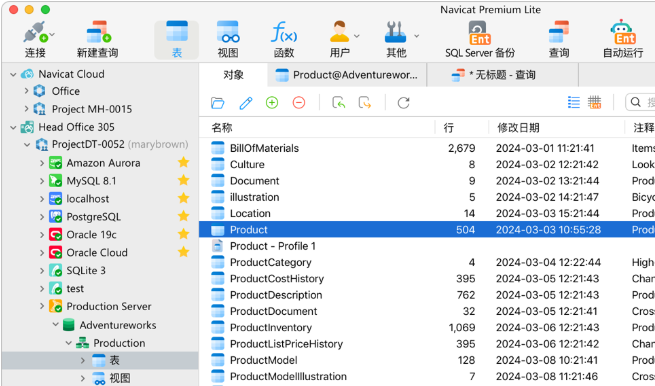The image size is (655, 386).
Task: Open the 连接 dropdown arrow
Action: 52,35
